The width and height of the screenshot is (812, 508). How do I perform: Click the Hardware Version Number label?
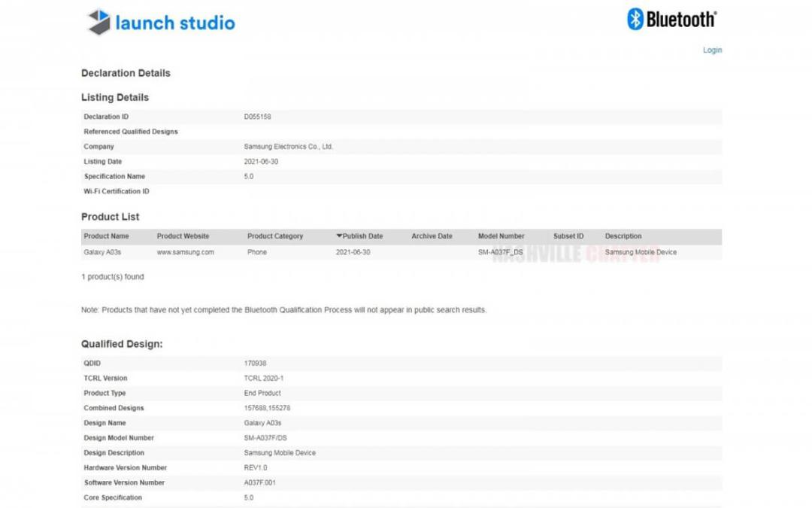tap(125, 467)
